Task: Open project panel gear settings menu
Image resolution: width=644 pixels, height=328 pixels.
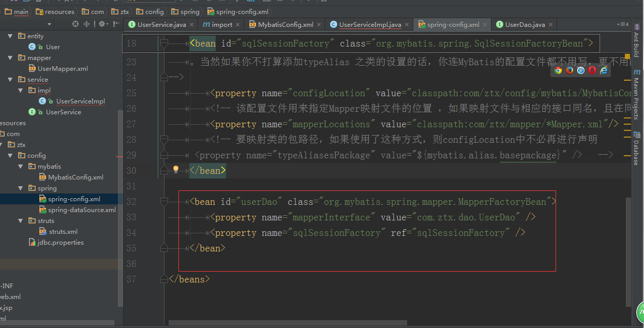Action: [x=102, y=24]
